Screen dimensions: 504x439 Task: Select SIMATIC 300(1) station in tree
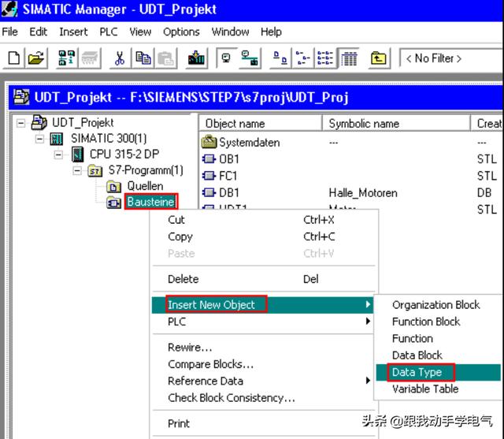(x=109, y=138)
